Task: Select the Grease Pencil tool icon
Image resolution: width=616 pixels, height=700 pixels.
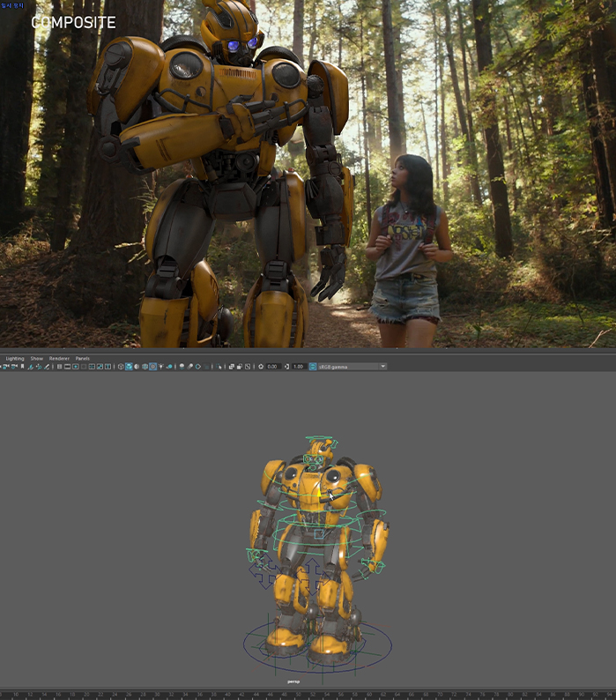Action: coord(47,367)
